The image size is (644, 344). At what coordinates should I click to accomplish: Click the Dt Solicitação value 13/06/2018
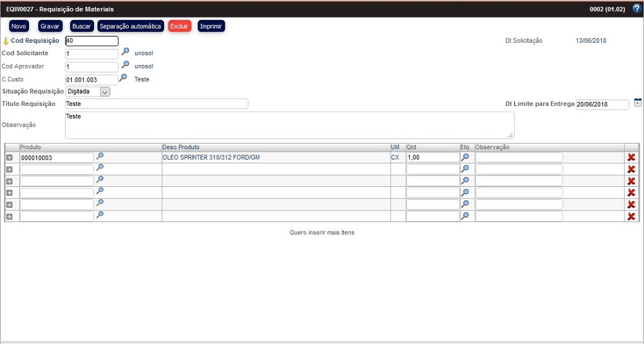591,41
